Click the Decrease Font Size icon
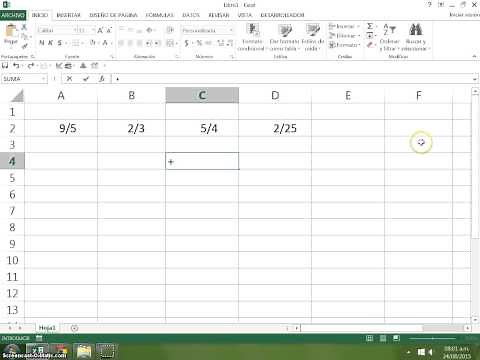This screenshot has width=480, height=360. tap(109, 31)
